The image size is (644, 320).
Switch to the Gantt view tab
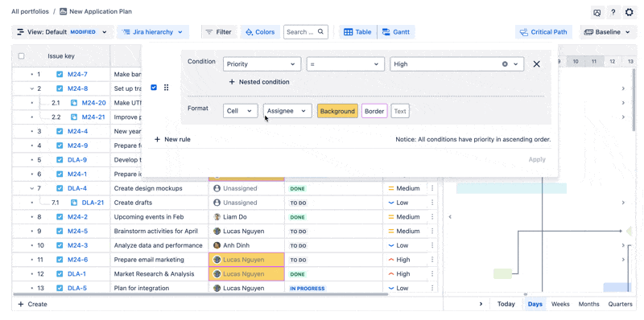(396, 32)
